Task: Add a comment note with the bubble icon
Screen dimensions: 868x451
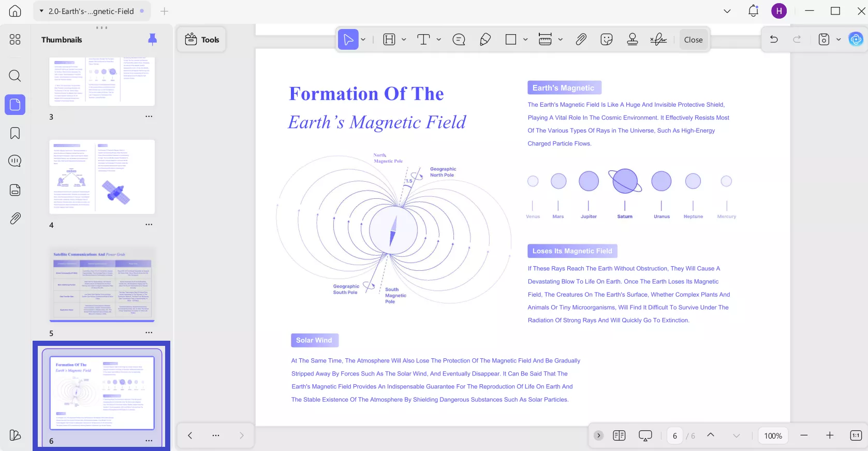Action: click(x=459, y=40)
